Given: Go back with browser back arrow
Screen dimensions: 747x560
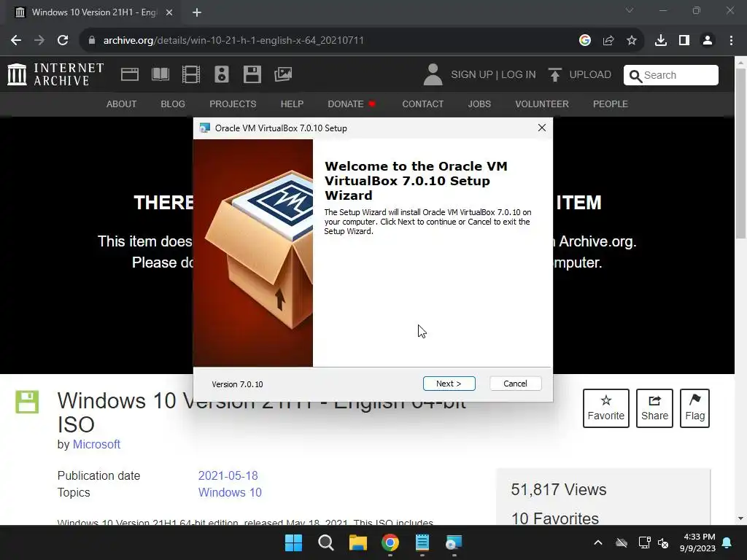Looking at the screenshot, I should pos(16,40).
